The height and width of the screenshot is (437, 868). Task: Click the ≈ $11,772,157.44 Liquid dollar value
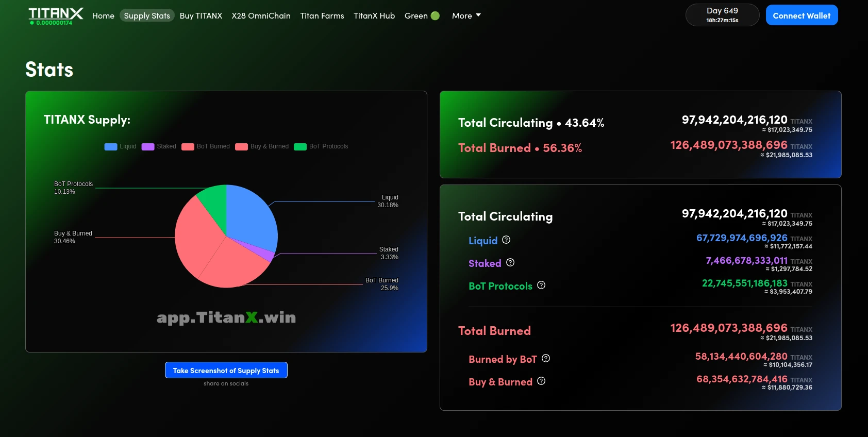788,246
